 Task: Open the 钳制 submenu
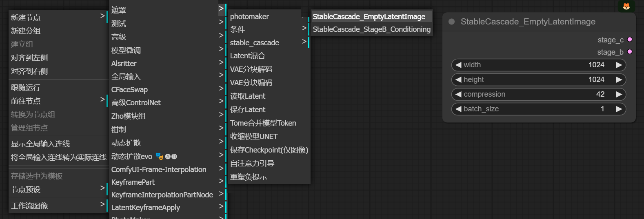pyautogui.click(x=168, y=129)
